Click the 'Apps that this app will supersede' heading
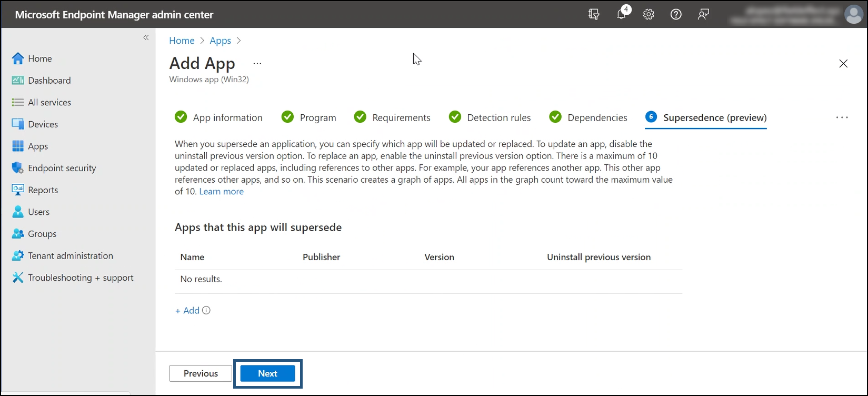This screenshot has width=868, height=396. click(x=258, y=227)
